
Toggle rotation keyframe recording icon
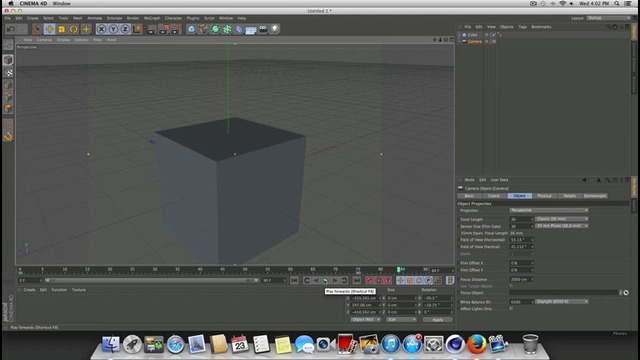419,280
